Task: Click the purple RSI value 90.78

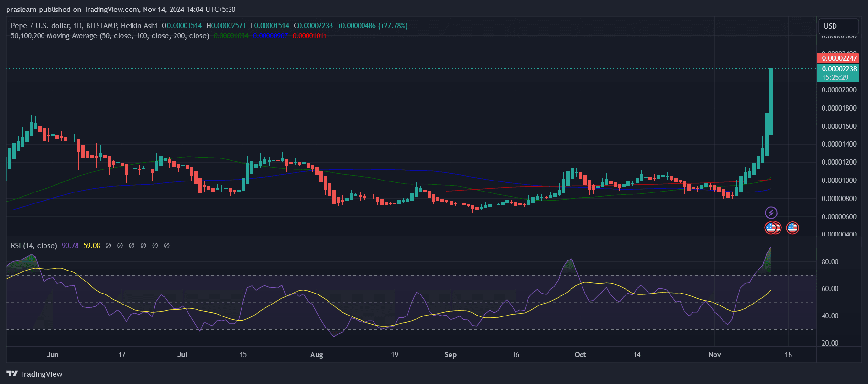Action: pos(70,246)
